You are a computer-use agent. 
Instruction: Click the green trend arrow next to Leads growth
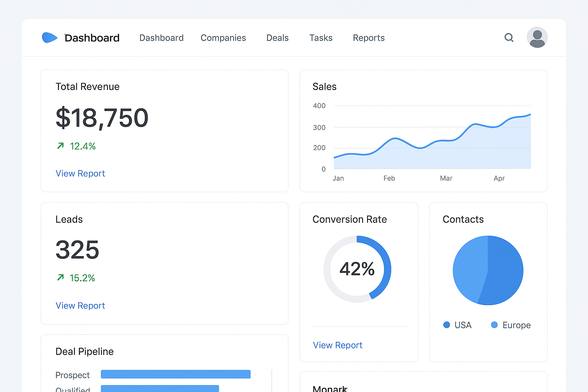point(60,278)
